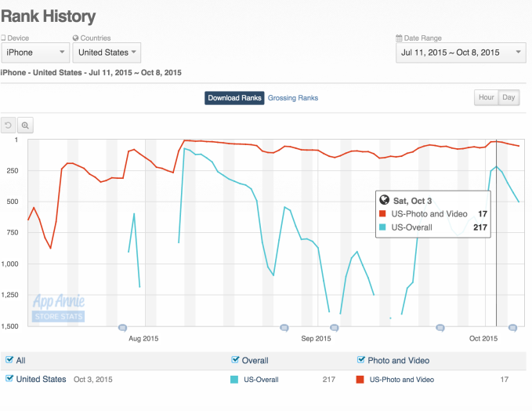Select the Download Ranks tab
The image size is (532, 411).
[234, 98]
